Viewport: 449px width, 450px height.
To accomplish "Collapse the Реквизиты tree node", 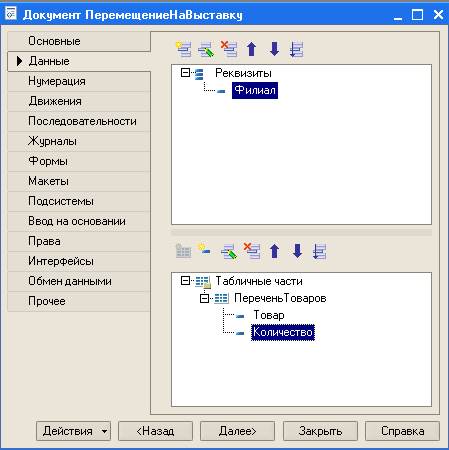I will [x=185, y=73].
